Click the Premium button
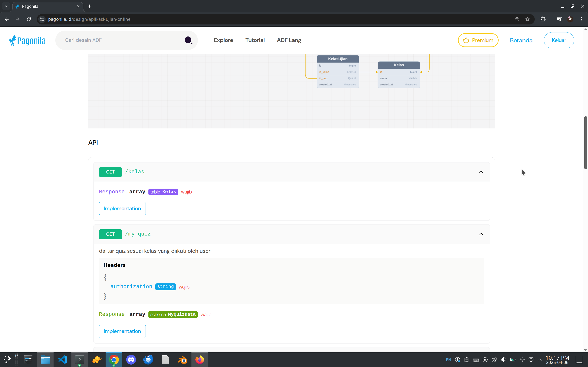 478,40
